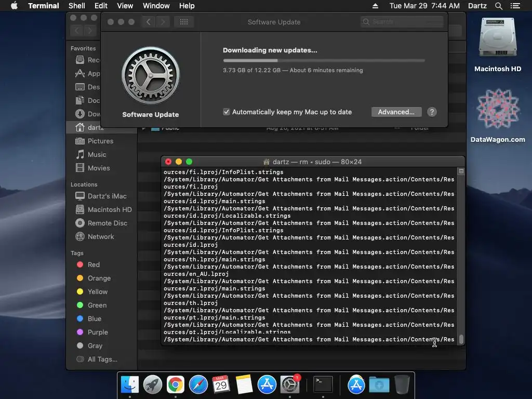Open the View menu

tap(125, 6)
